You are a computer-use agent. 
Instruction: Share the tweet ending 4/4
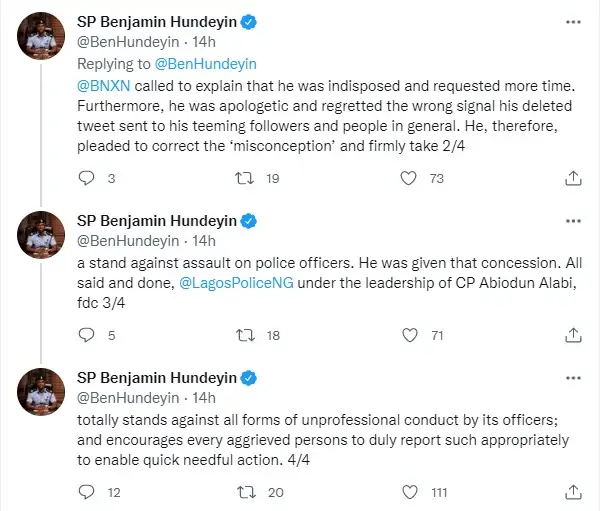point(572,492)
